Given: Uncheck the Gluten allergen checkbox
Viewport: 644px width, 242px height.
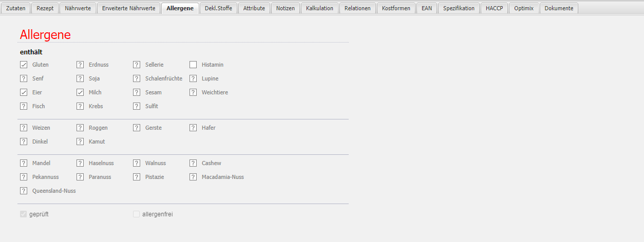Looking at the screenshot, I should pos(24,65).
